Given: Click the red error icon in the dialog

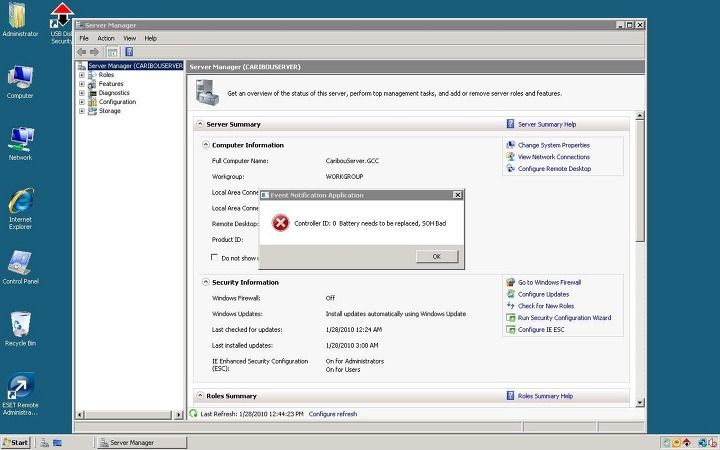Looking at the screenshot, I should coord(280,223).
